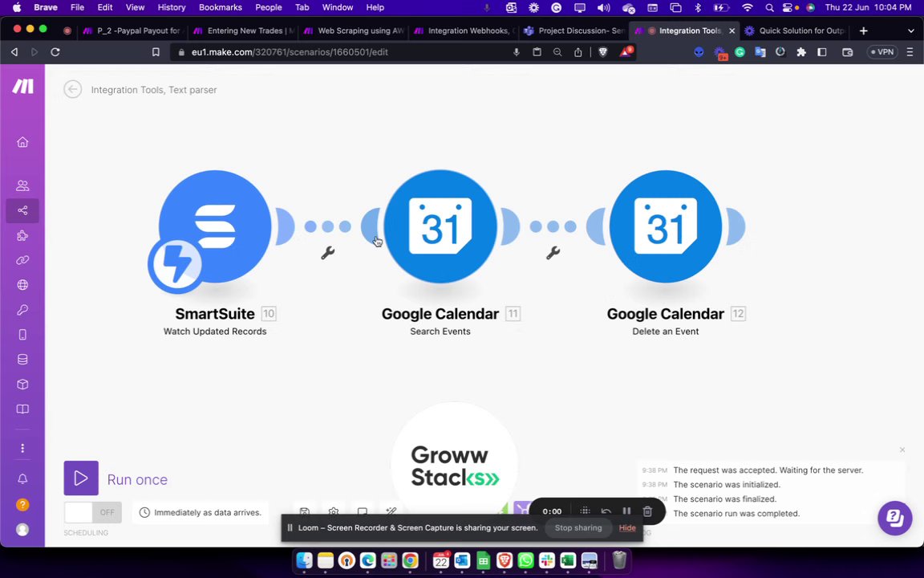Screen dimensions: 924x578
Task: Go back using the scenario back arrow
Action: [72, 90]
